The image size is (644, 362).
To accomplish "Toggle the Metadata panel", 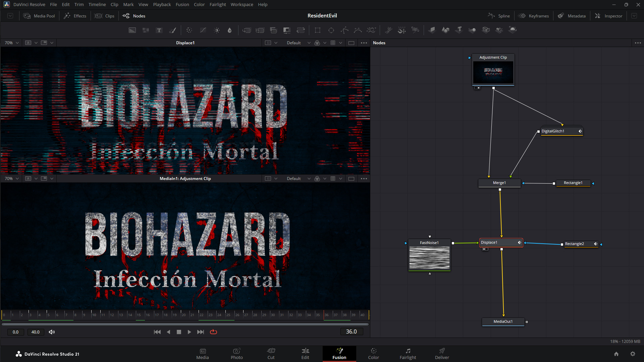I will (x=572, y=16).
